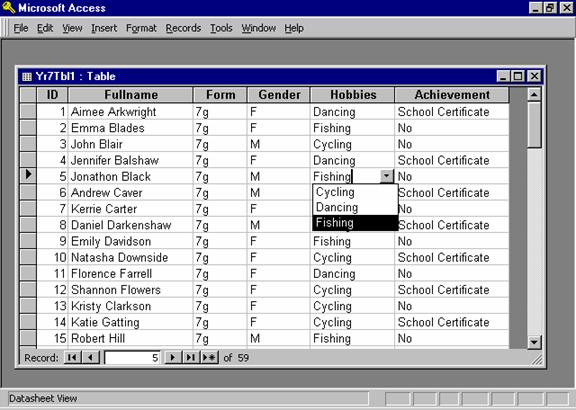Select the Achievement column header
This screenshot has width=576, height=410.
452,94
